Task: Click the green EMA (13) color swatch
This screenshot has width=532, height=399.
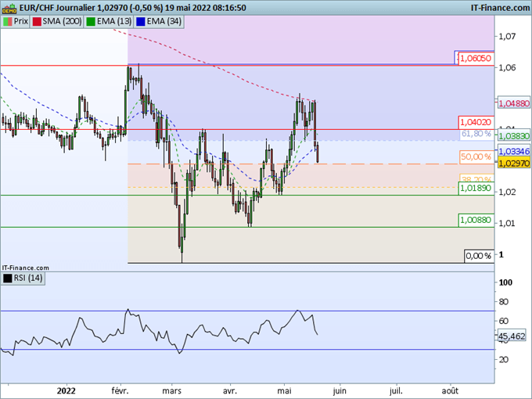Action: click(x=91, y=22)
